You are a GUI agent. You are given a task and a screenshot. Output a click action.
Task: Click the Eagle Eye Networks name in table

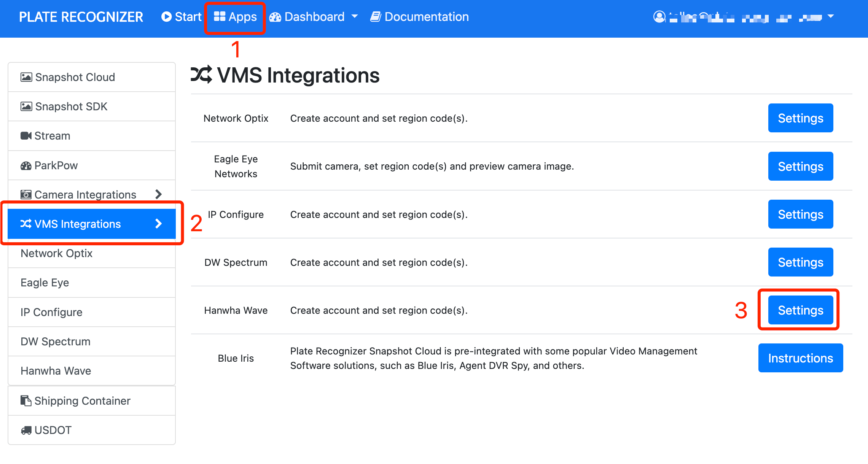pyautogui.click(x=236, y=166)
